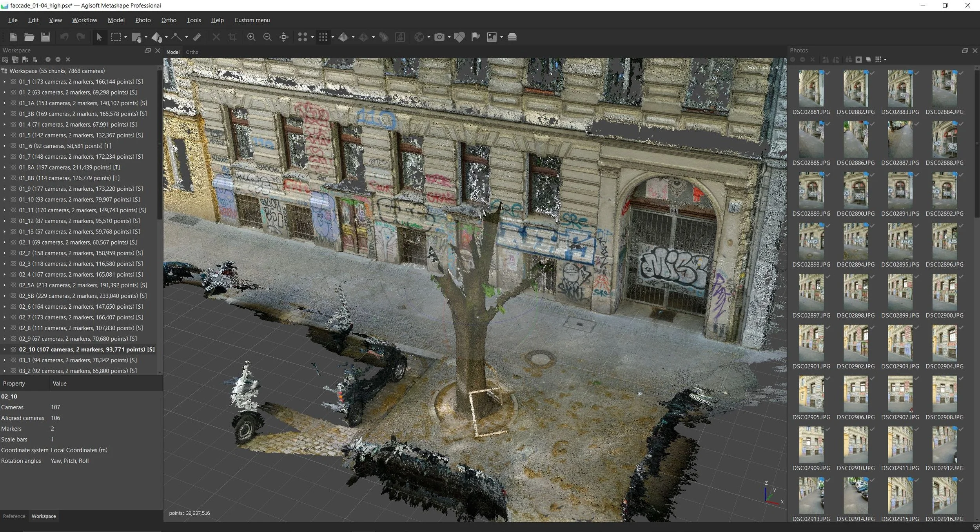Image resolution: width=980 pixels, height=532 pixels.
Task: Toggle the Show Masks button in Photos pane
Action: point(858,60)
